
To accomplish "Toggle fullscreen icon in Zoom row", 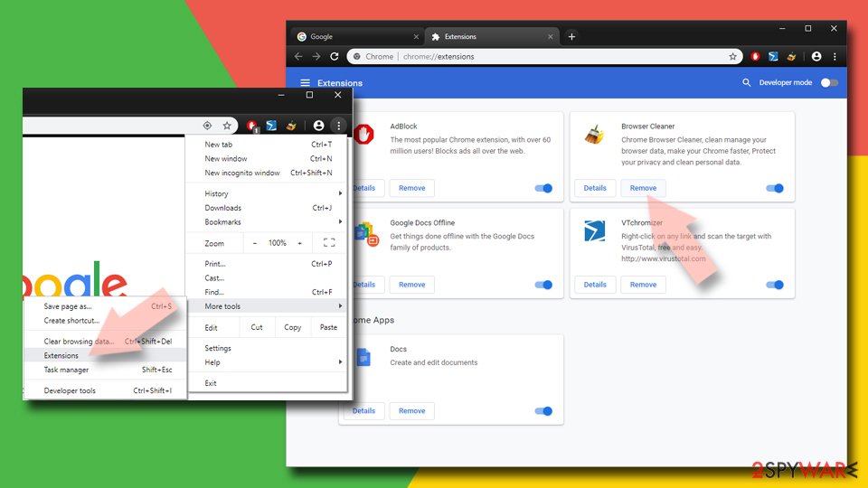I will pos(329,242).
